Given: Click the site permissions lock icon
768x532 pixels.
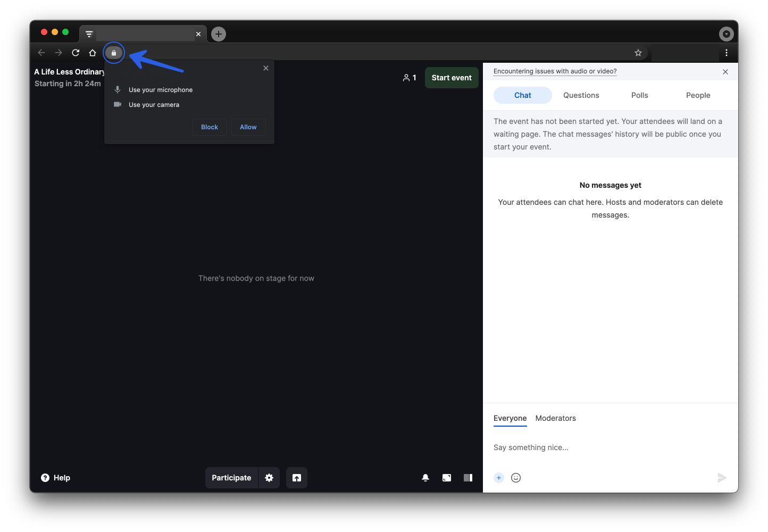Looking at the screenshot, I should [114, 53].
